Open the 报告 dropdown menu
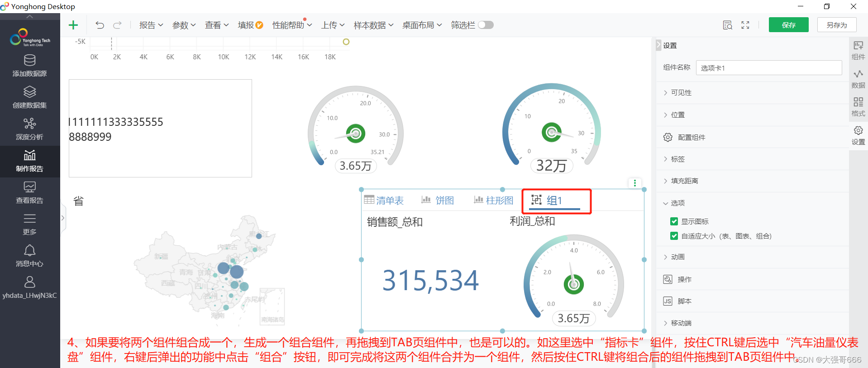 coord(151,25)
